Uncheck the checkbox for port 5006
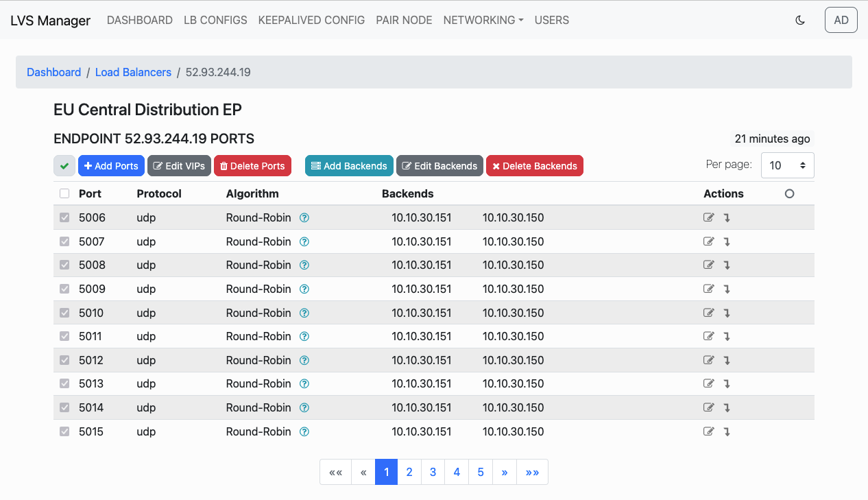Image resolution: width=868 pixels, height=500 pixels. click(x=64, y=218)
